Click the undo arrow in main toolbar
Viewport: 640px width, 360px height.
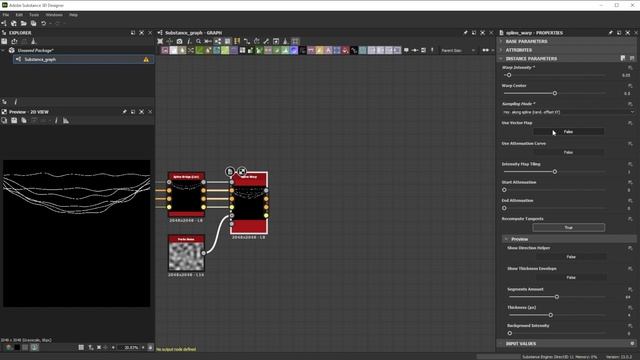[43, 24]
